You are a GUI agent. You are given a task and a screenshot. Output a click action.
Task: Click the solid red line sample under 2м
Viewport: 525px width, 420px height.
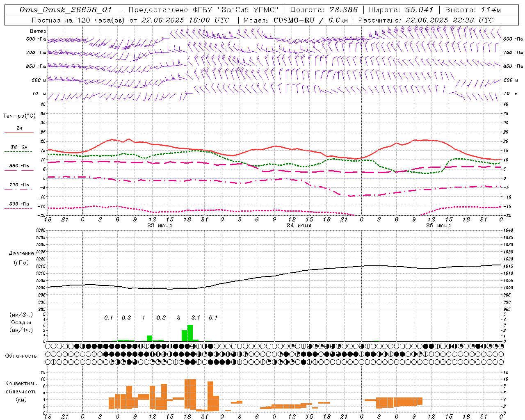pos(19,133)
